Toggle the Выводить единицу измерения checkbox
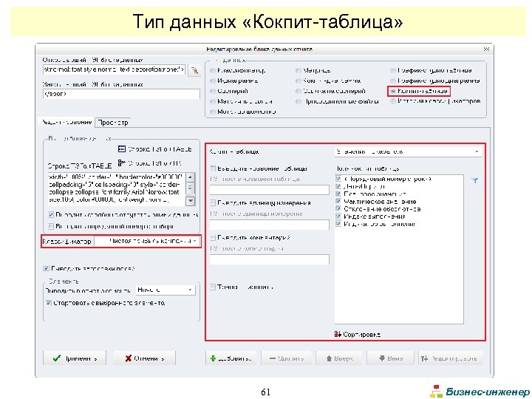The image size is (532, 399). (213, 202)
